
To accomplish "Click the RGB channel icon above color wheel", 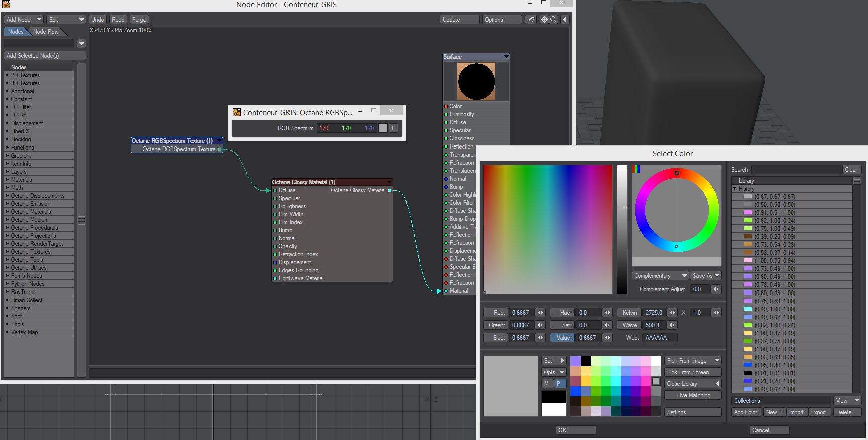I will (x=636, y=169).
